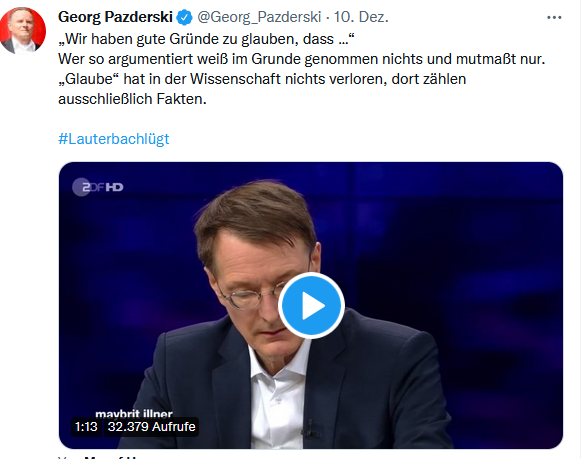
Task: Click the Georg Pazderski display name
Action: [x=115, y=17]
